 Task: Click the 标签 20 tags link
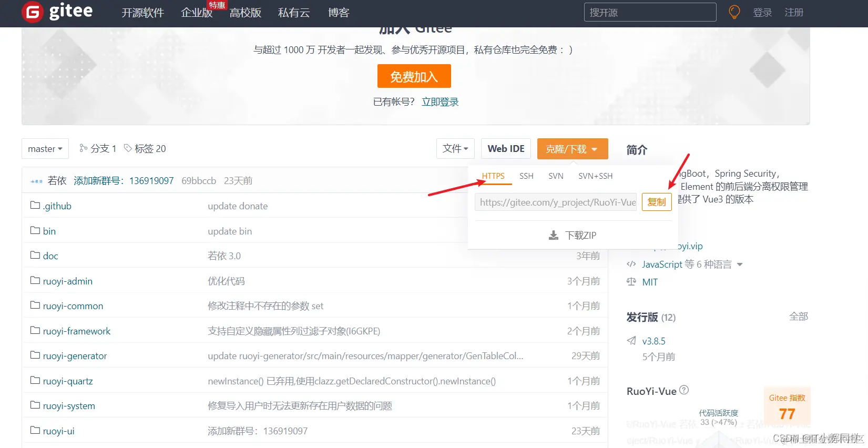point(150,149)
